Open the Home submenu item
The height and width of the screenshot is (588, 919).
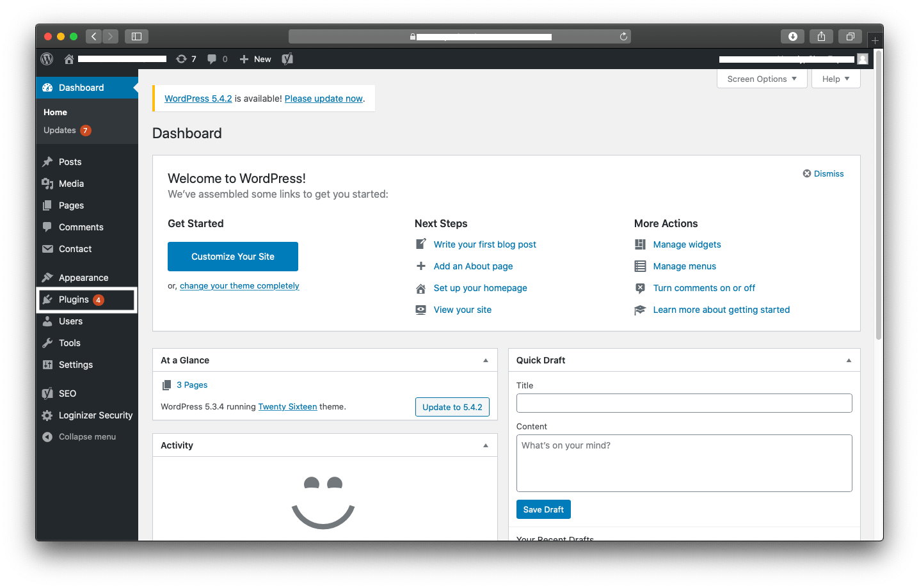(55, 112)
